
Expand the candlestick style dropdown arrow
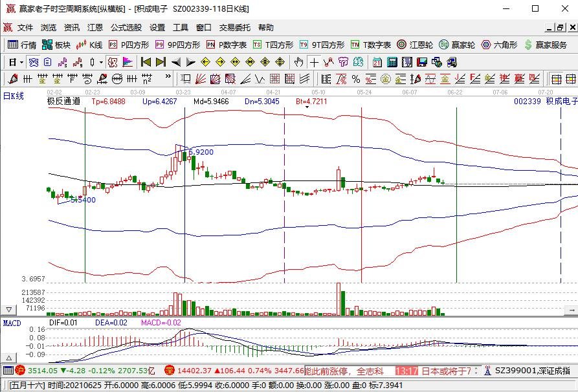click(x=101, y=62)
